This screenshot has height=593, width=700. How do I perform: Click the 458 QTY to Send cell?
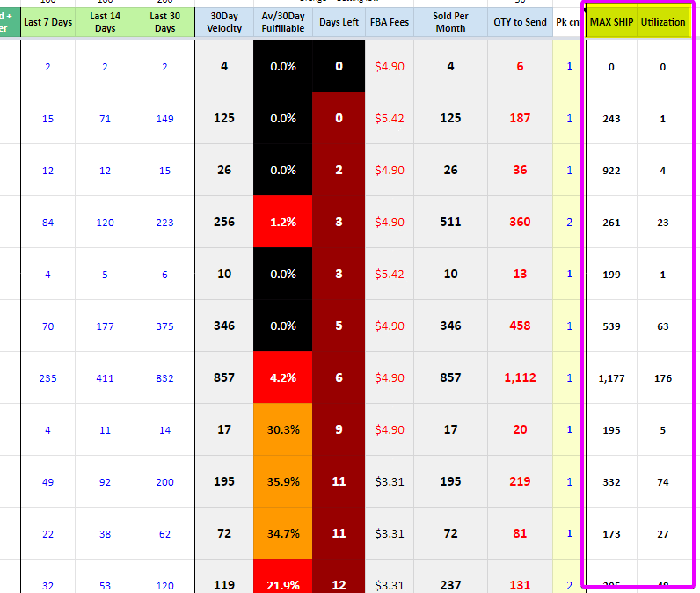click(520, 326)
